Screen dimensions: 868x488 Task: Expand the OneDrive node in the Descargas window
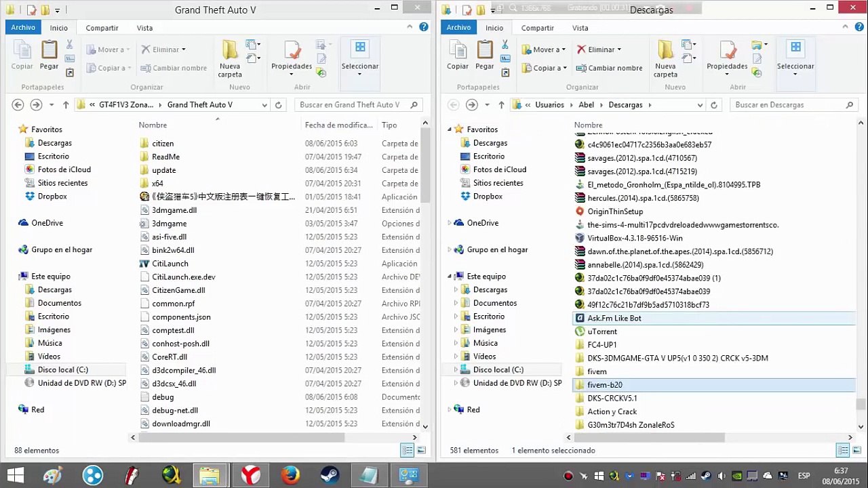(x=450, y=223)
